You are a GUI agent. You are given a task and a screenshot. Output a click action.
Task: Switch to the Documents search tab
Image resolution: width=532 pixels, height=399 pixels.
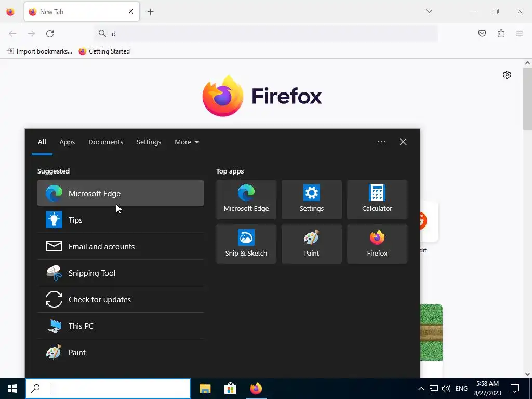(105, 142)
